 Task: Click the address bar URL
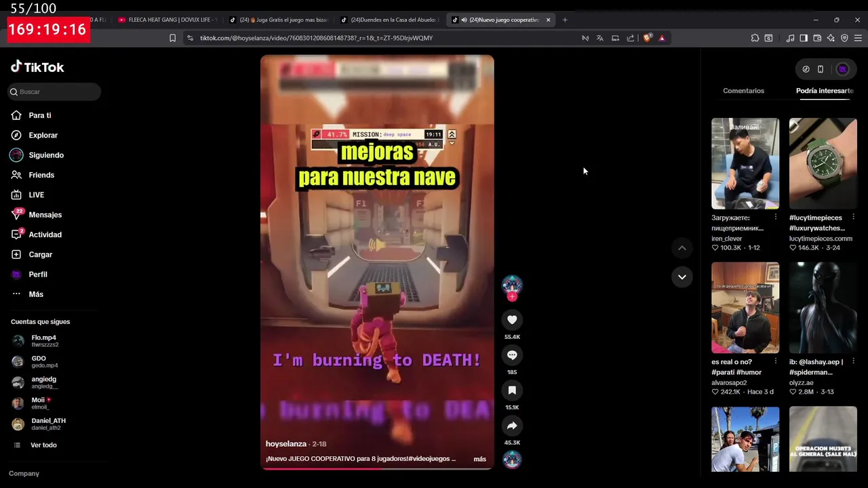[x=316, y=38]
